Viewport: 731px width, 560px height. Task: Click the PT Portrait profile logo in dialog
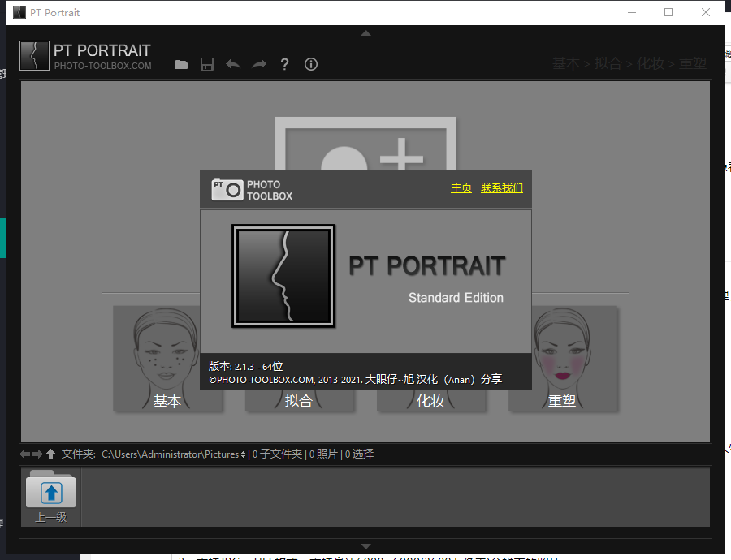[283, 276]
